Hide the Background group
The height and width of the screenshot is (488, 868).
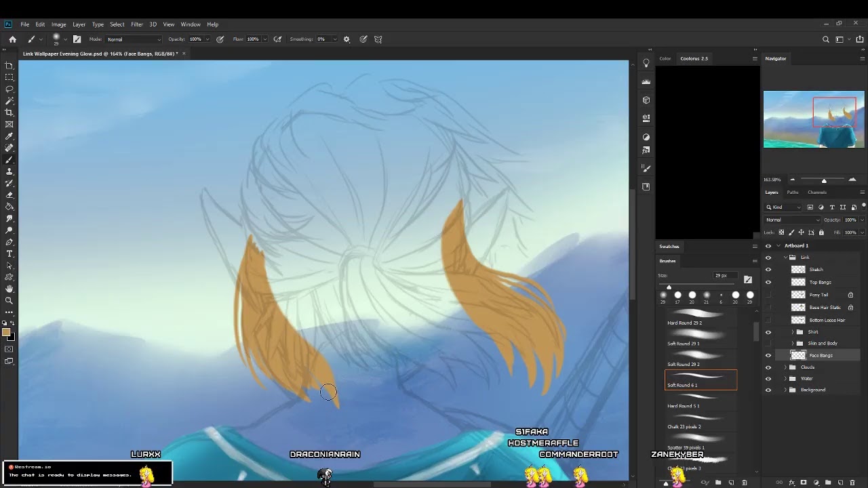(768, 390)
